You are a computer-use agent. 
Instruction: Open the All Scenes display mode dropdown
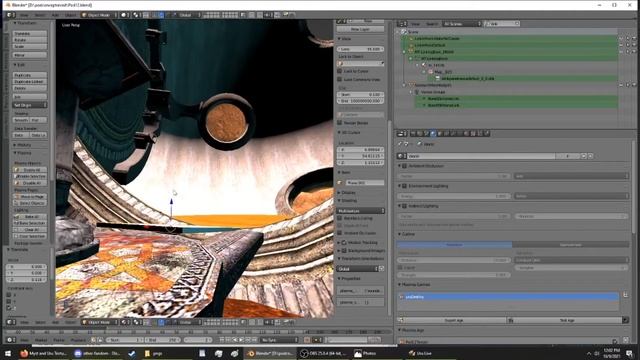[462, 24]
